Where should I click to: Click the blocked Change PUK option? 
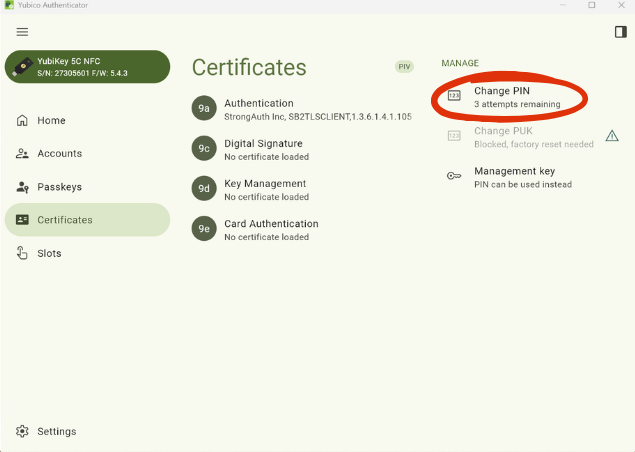pyautogui.click(x=534, y=137)
